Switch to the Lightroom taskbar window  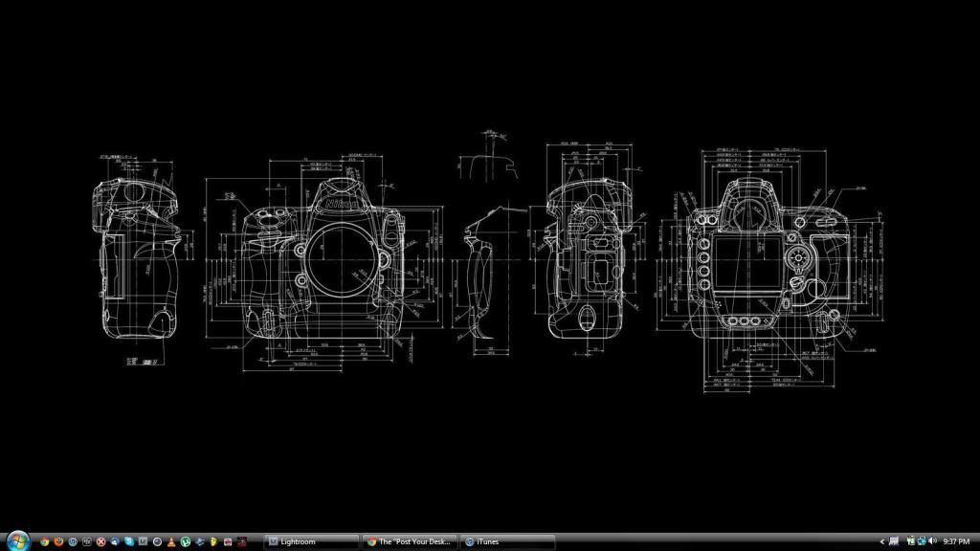(311, 541)
